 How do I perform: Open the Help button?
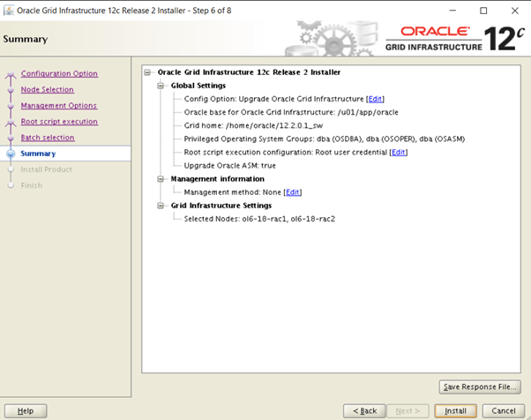26,411
